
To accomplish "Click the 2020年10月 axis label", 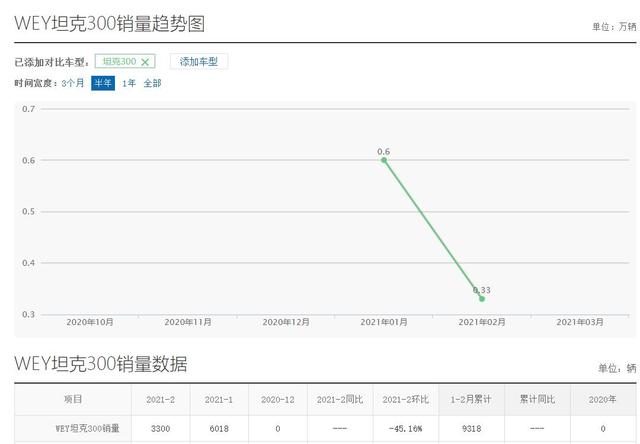I will [x=90, y=322].
